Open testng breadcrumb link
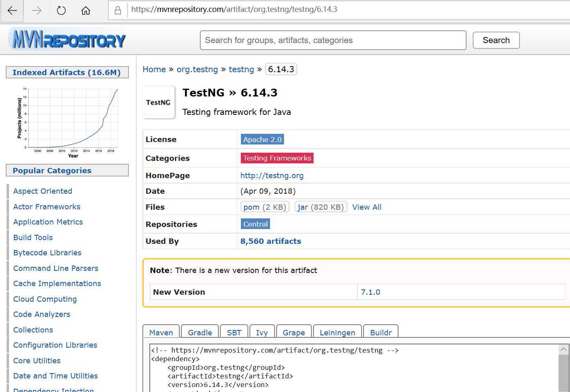The image size is (570, 392). pyautogui.click(x=241, y=69)
